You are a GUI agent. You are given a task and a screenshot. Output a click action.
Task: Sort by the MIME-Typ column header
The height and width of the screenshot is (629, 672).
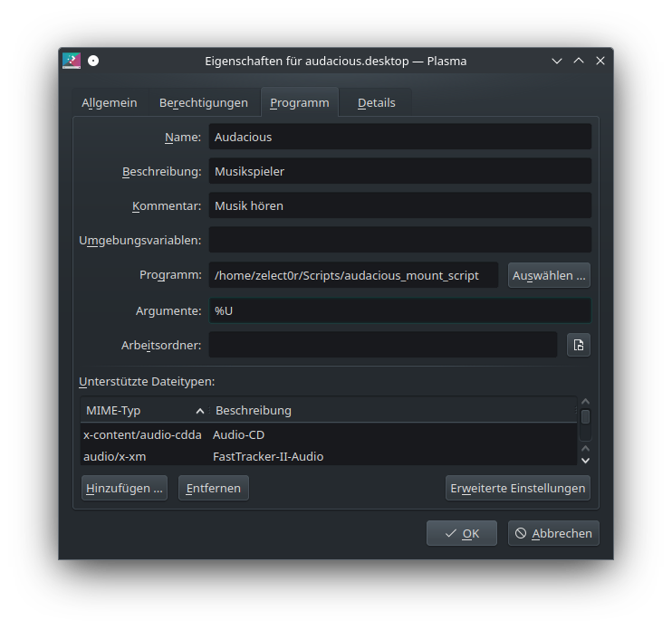(145, 411)
